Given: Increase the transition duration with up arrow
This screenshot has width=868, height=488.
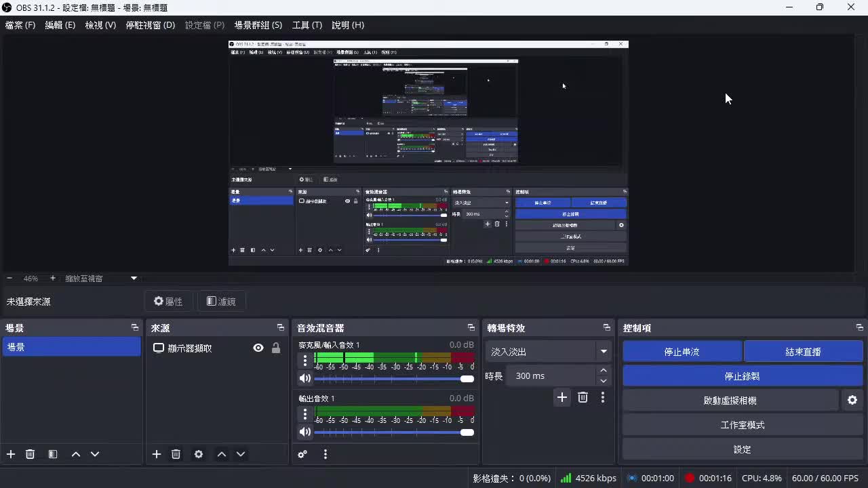Looking at the screenshot, I should click(x=604, y=370).
